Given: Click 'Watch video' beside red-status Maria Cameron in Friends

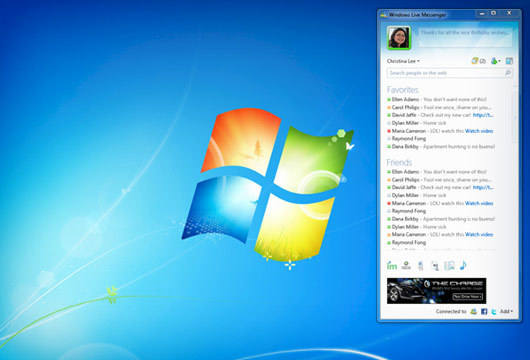Looking at the screenshot, I should [479, 203].
